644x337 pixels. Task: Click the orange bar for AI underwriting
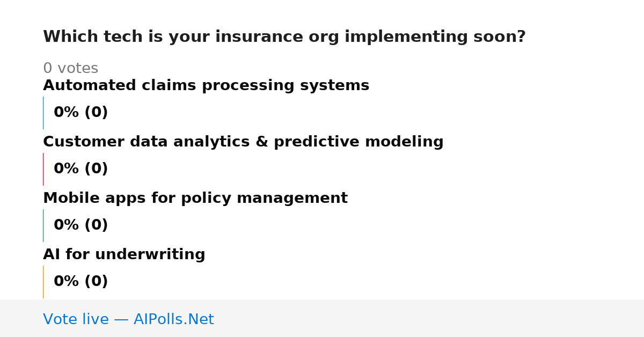pos(43,282)
